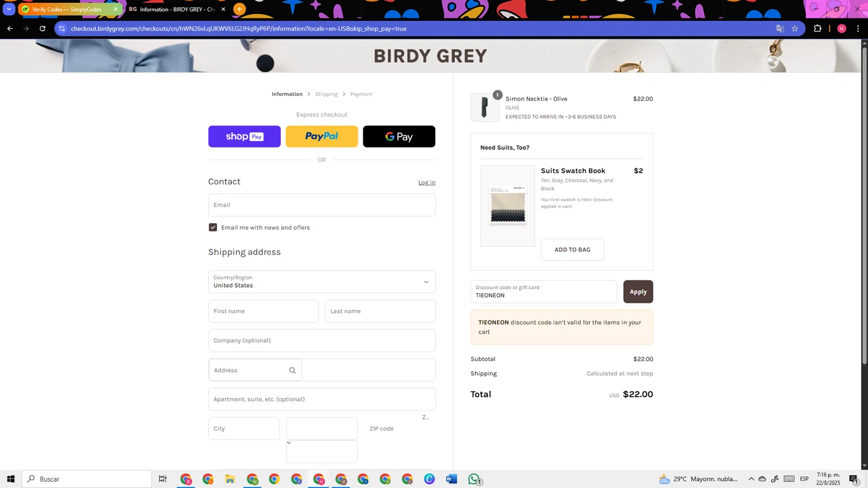Open the touch keyboard tray icon
Image resolution: width=868 pixels, height=488 pixels.
pos(789,479)
